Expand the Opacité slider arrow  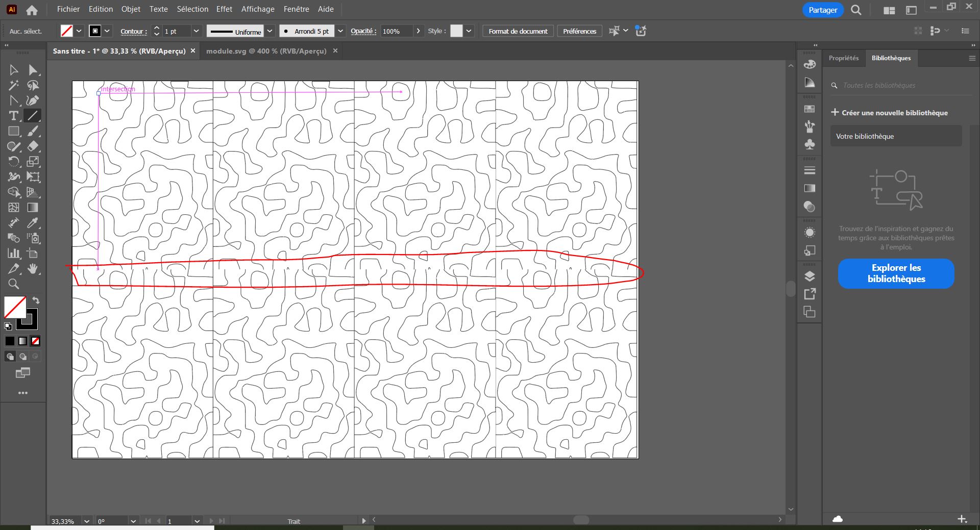click(x=419, y=31)
